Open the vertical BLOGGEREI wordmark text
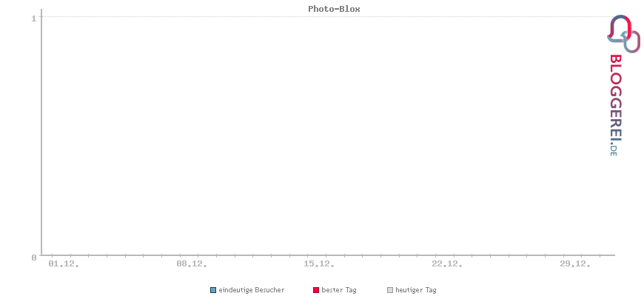 (x=615, y=96)
